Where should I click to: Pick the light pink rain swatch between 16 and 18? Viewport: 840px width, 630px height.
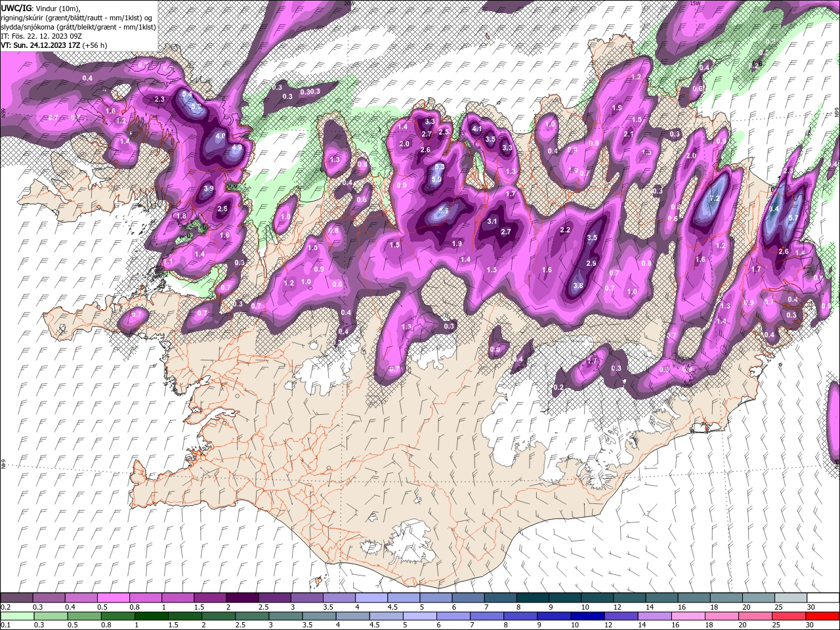click(687, 616)
